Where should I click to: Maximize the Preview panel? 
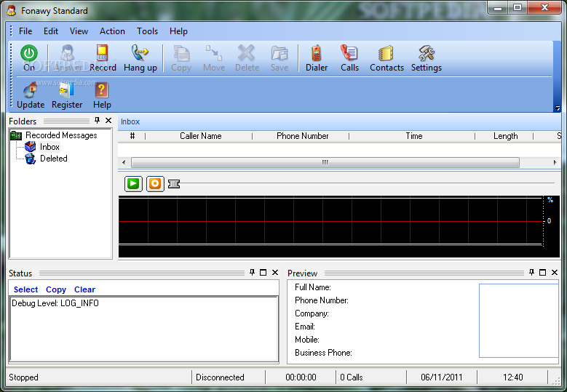543,273
